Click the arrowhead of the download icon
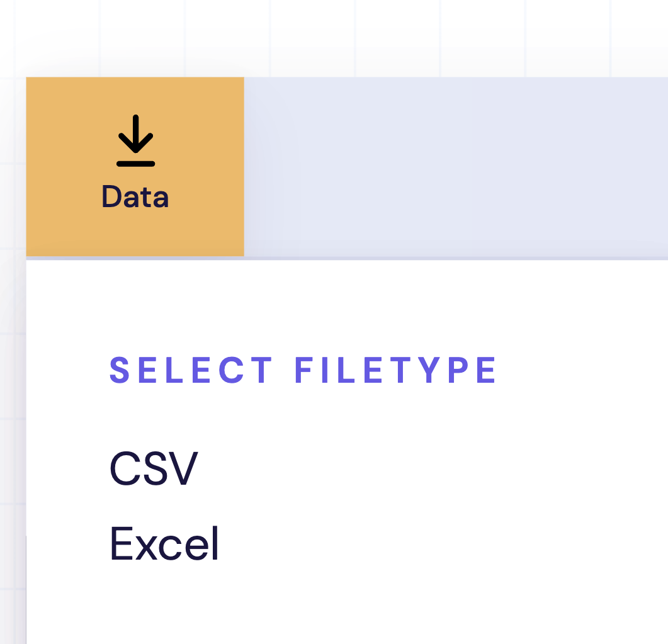This screenshot has width=668, height=644. [135, 148]
